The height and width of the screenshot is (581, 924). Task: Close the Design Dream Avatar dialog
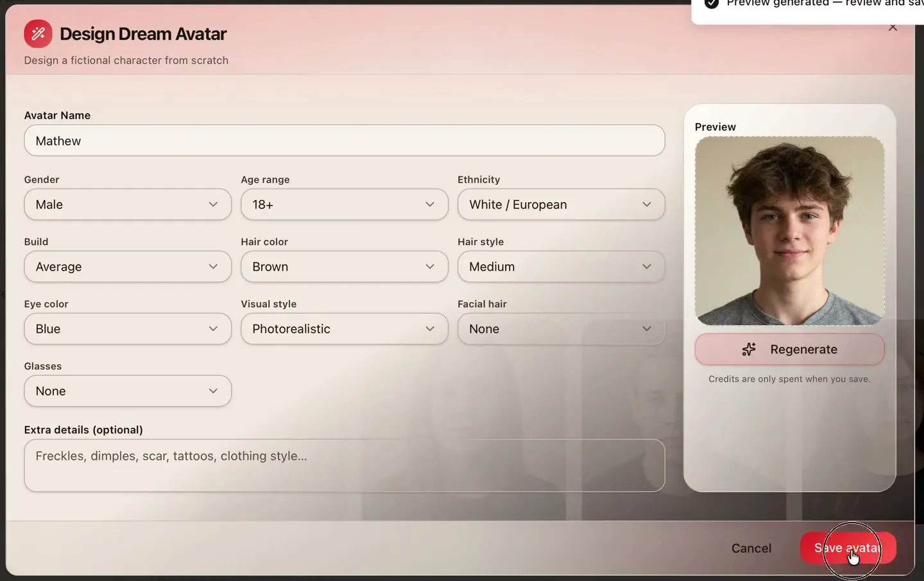pos(893,28)
